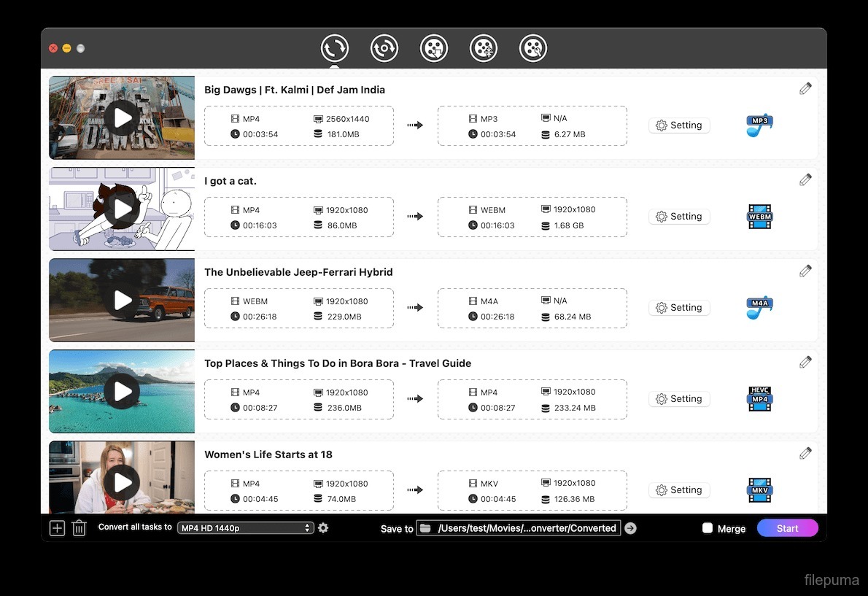The height and width of the screenshot is (596, 868).
Task: Play the Bora Bora travel guide thumbnail
Action: click(122, 392)
